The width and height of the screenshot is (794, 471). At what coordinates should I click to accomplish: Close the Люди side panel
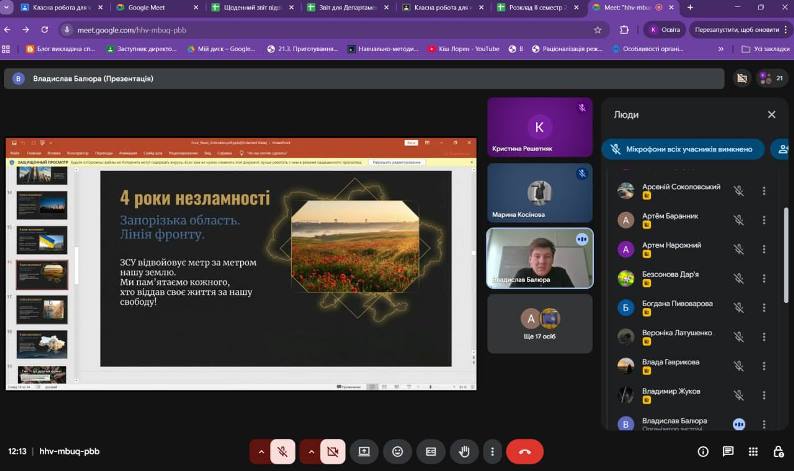coord(771,115)
